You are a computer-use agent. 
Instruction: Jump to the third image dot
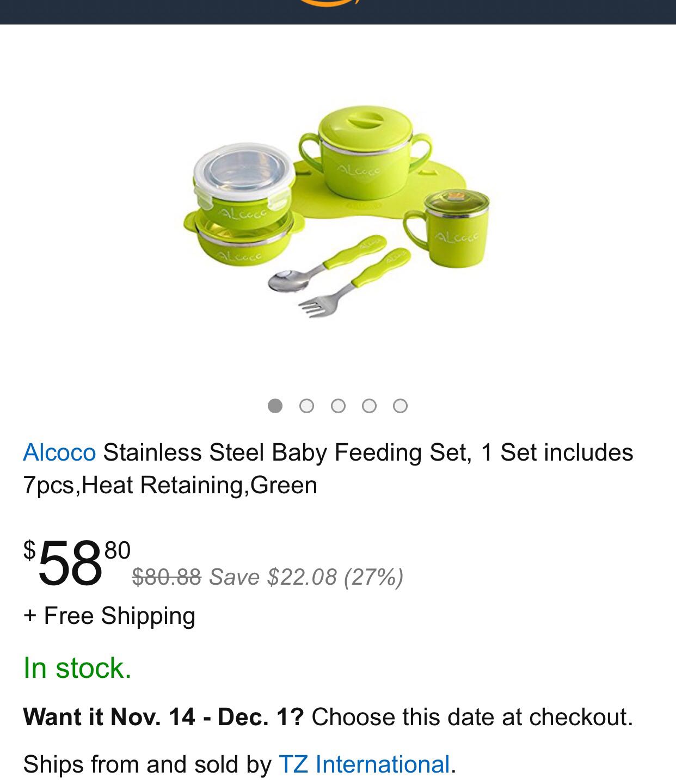point(338,406)
